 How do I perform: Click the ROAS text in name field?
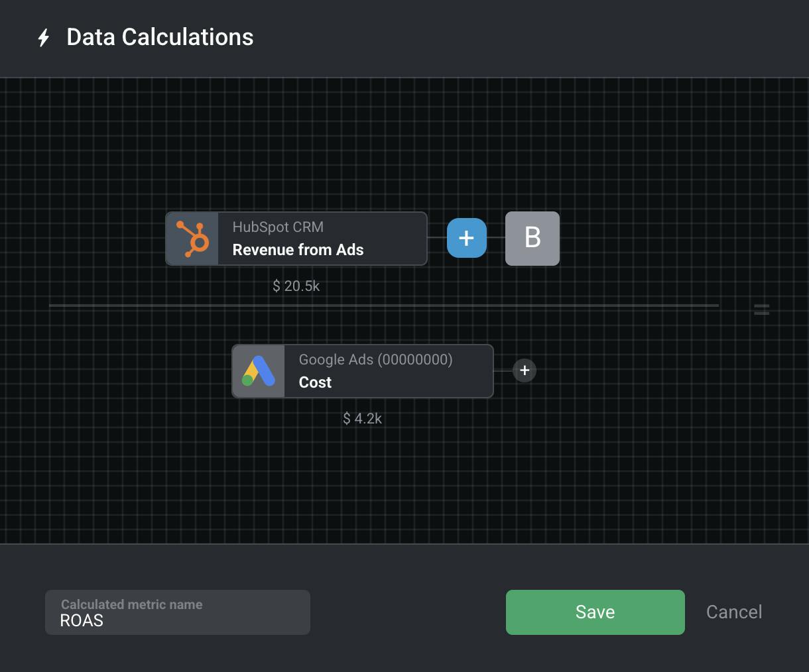point(82,621)
